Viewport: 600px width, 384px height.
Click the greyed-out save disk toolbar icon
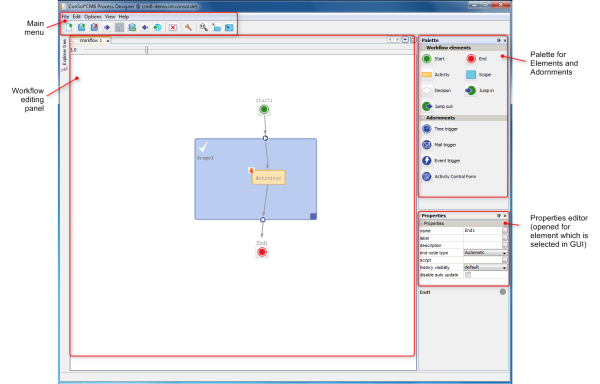[x=119, y=27]
